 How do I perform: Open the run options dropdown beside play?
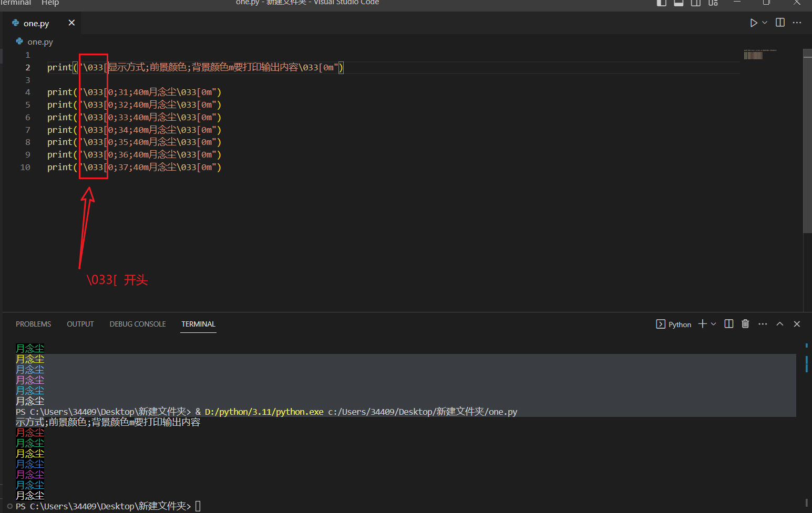[765, 23]
